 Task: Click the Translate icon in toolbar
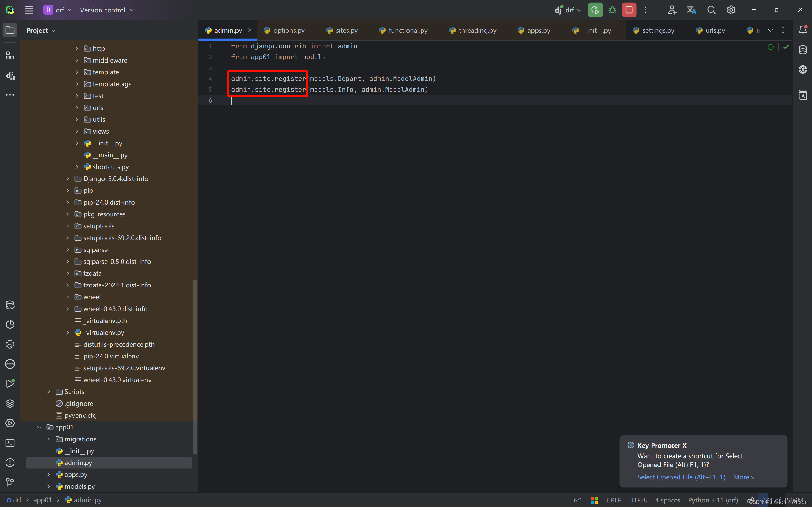[692, 10]
